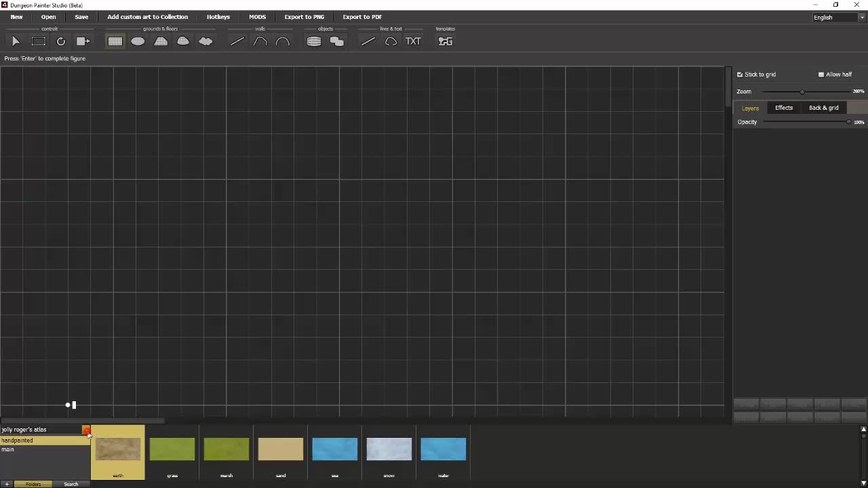Viewport: 868px width, 488px height.
Task: Select the cloud-shaped ground tool
Action: coord(205,41)
